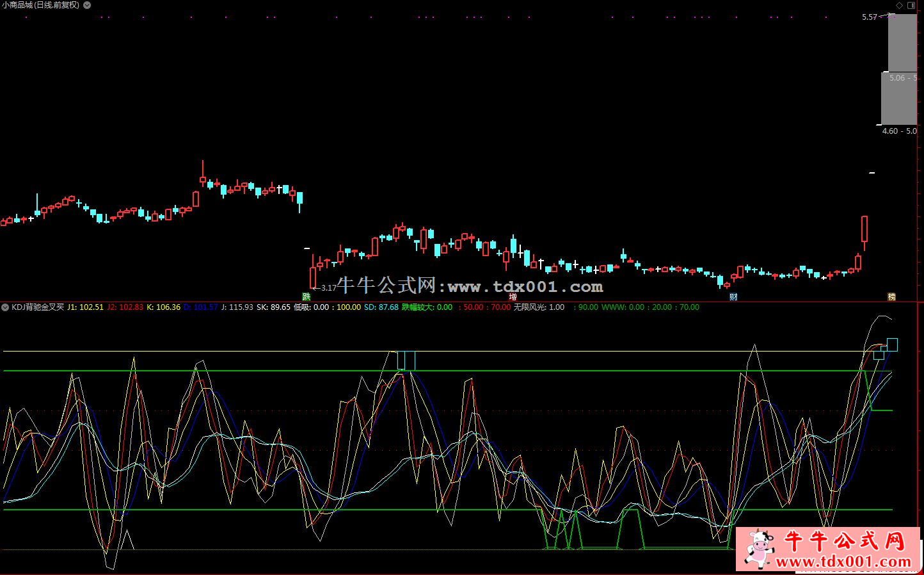
Task: Click the gray 5.06 price range block
Action: click(x=899, y=98)
